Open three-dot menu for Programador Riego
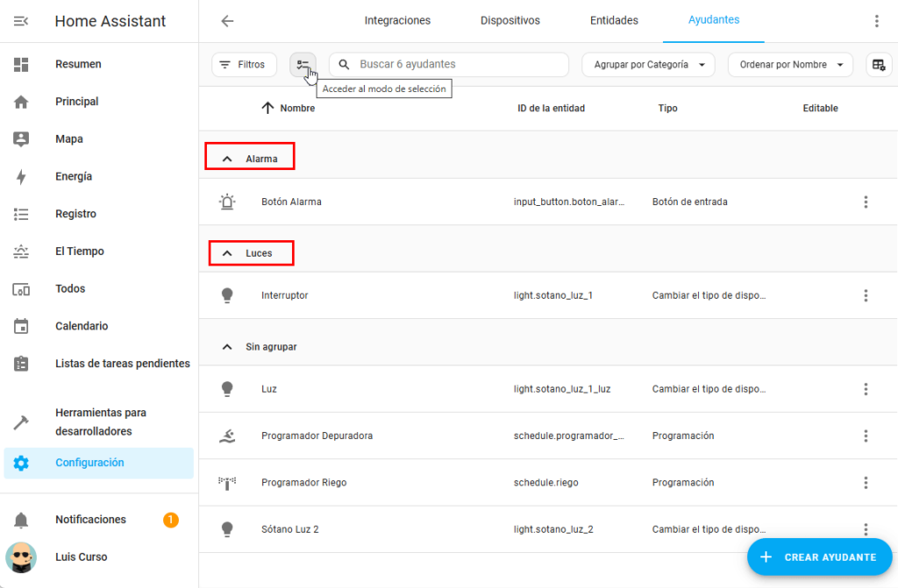 tap(866, 483)
